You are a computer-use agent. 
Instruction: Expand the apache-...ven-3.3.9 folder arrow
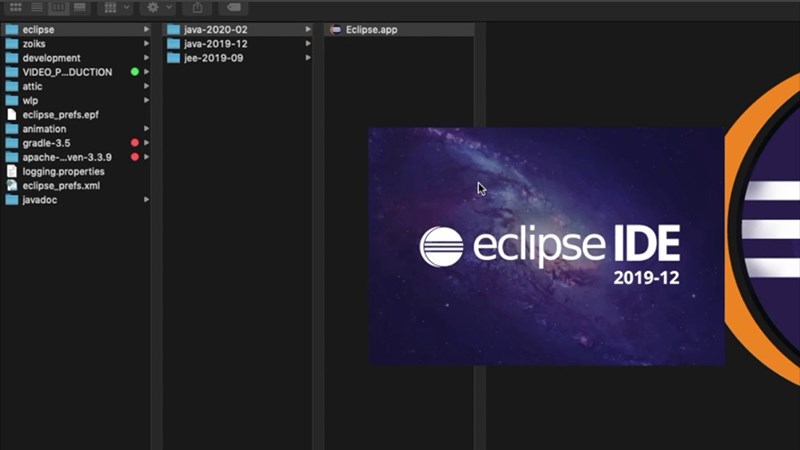pyautogui.click(x=146, y=157)
